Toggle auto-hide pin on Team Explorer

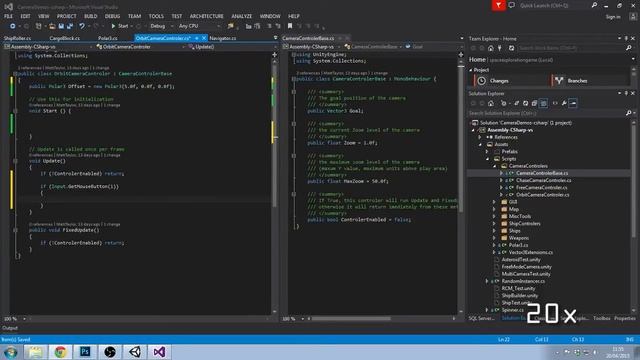[x=626, y=38]
